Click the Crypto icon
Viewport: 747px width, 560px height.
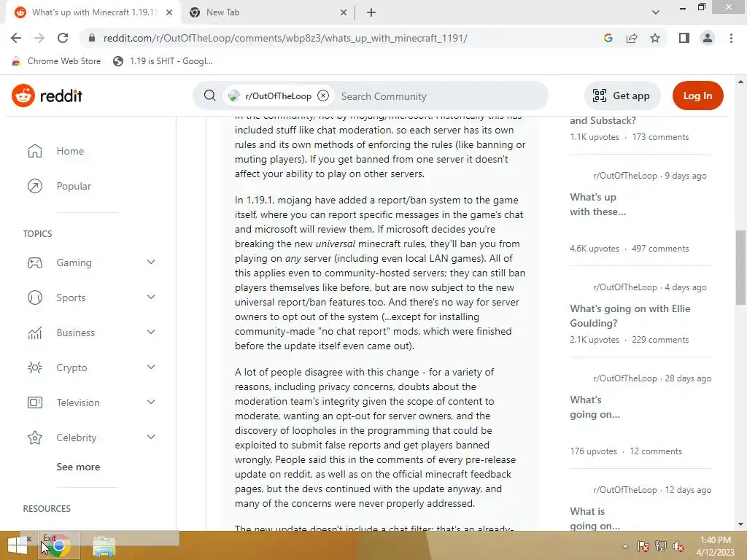click(x=35, y=367)
